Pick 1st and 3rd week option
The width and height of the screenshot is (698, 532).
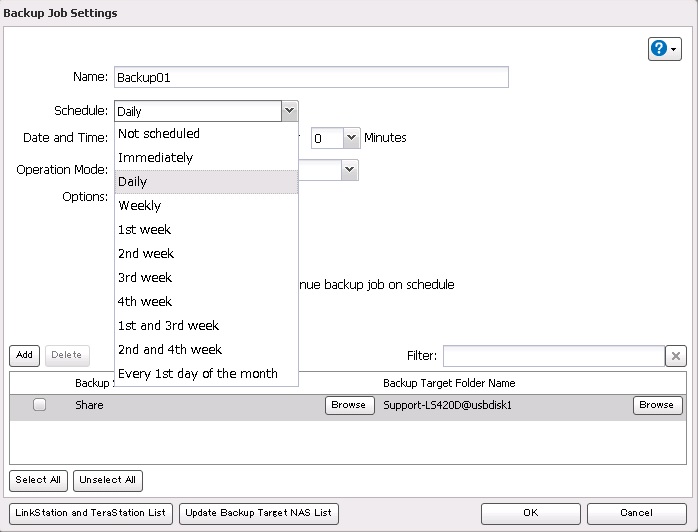(206, 326)
